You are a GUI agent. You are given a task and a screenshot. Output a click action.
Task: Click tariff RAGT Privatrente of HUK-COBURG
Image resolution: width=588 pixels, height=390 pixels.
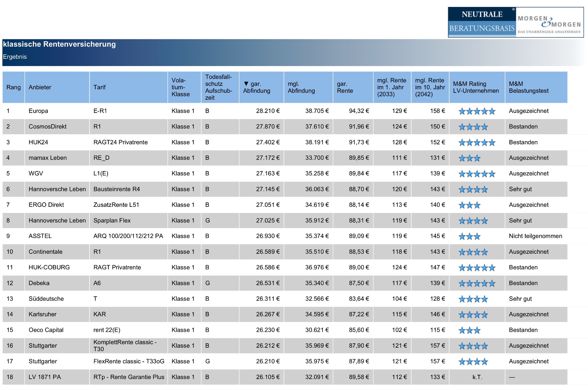click(117, 267)
